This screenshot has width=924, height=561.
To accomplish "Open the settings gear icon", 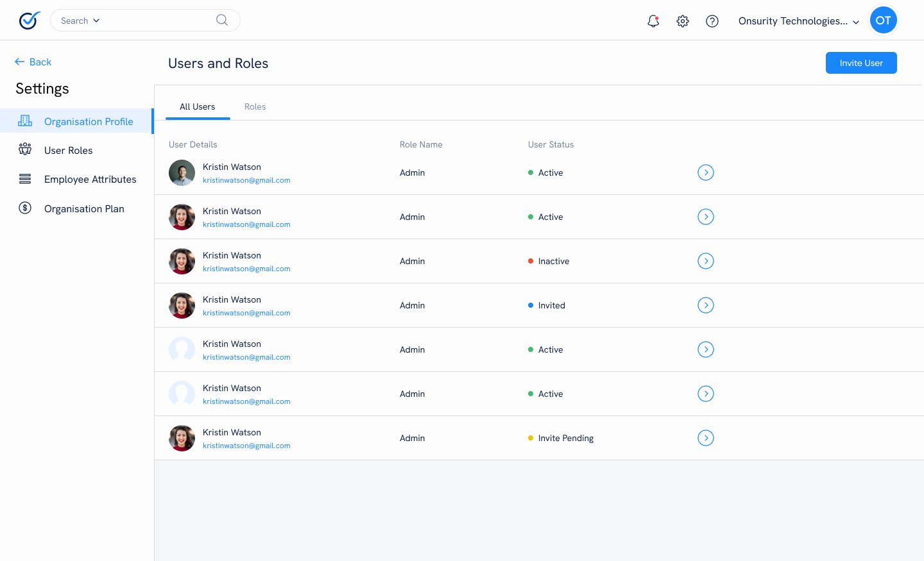I will 682,21.
